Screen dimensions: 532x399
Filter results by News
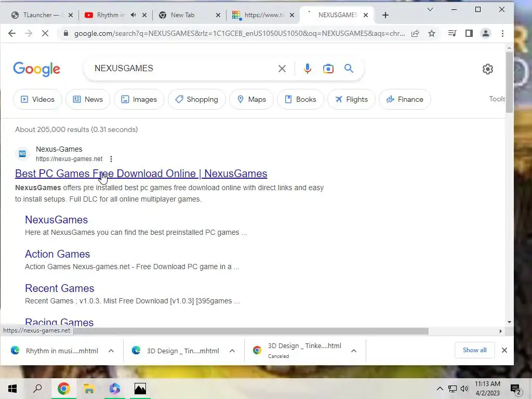tap(88, 99)
